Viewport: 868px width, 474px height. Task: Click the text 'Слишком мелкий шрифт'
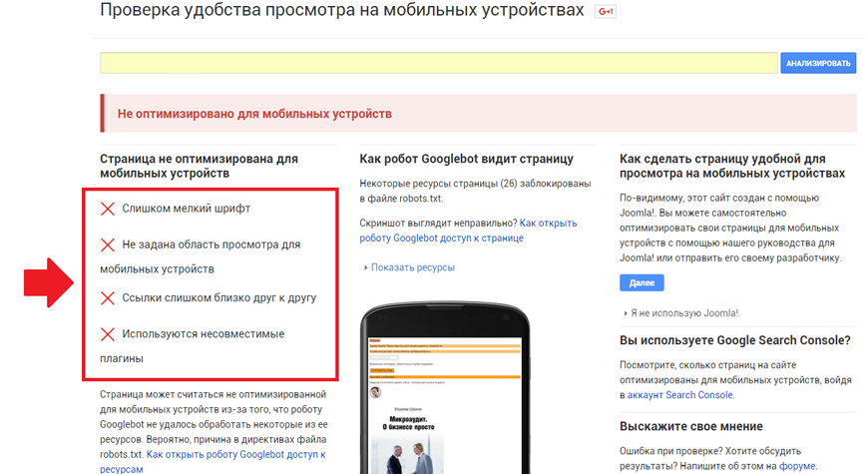click(187, 209)
